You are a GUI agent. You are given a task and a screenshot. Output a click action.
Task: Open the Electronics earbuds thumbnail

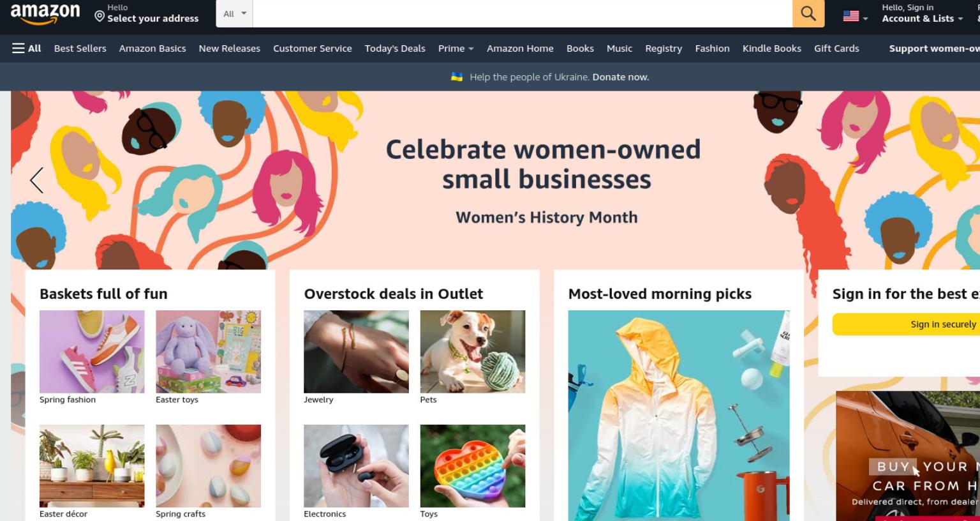(356, 466)
